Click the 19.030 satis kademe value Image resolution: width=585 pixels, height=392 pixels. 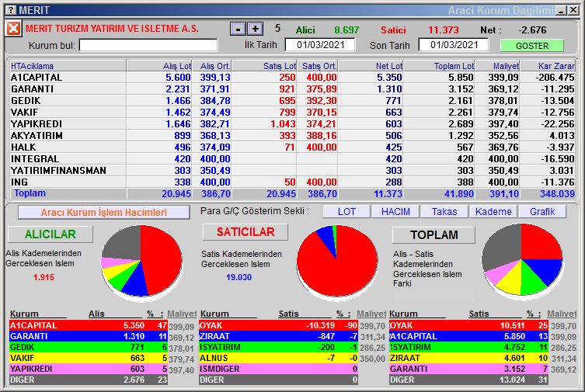pos(239,277)
